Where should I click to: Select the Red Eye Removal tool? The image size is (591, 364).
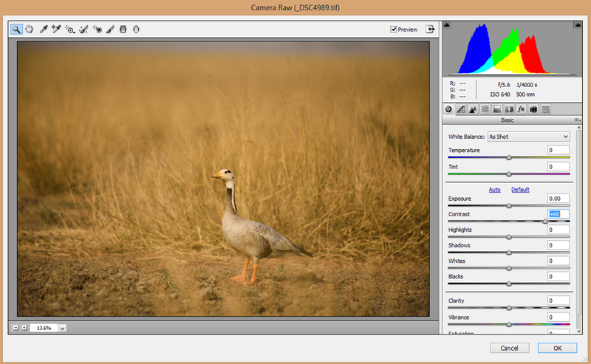[x=97, y=30]
